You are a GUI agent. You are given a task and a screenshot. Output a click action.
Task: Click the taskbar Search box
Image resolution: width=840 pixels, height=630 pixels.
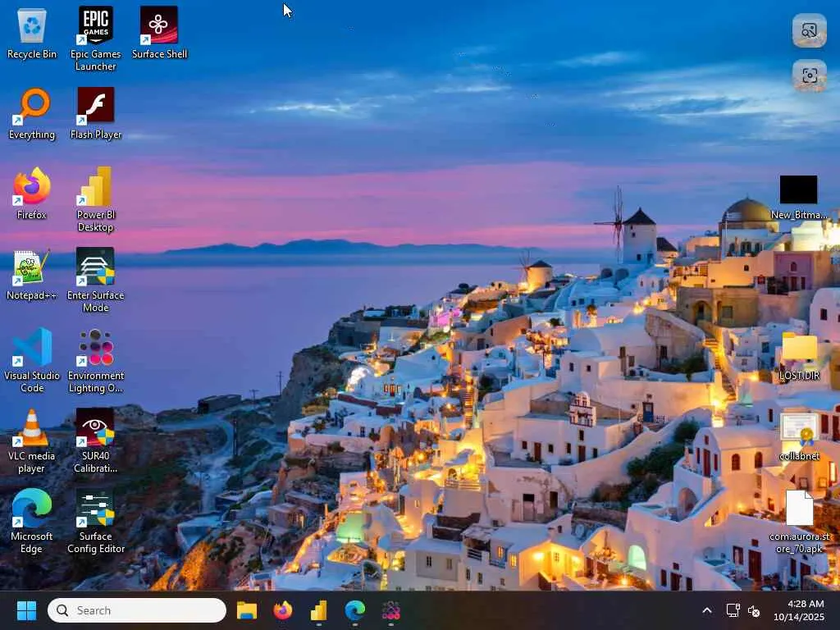tap(137, 610)
